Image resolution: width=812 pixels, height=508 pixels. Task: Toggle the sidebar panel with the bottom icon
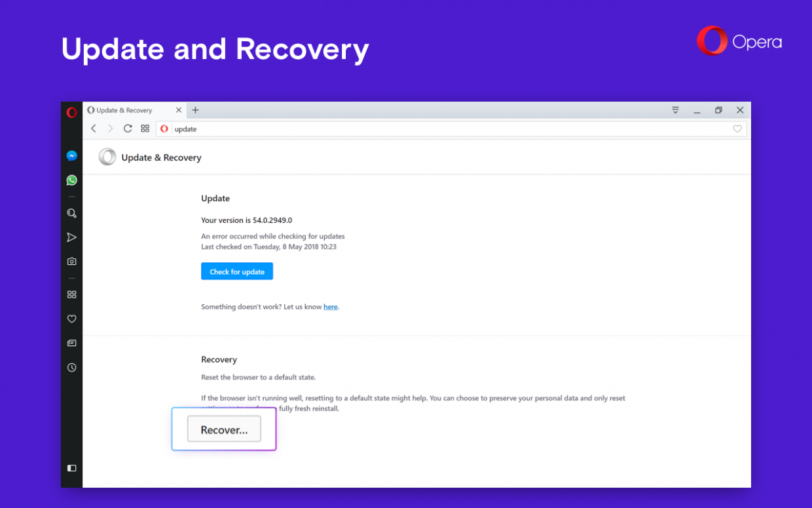click(x=71, y=468)
